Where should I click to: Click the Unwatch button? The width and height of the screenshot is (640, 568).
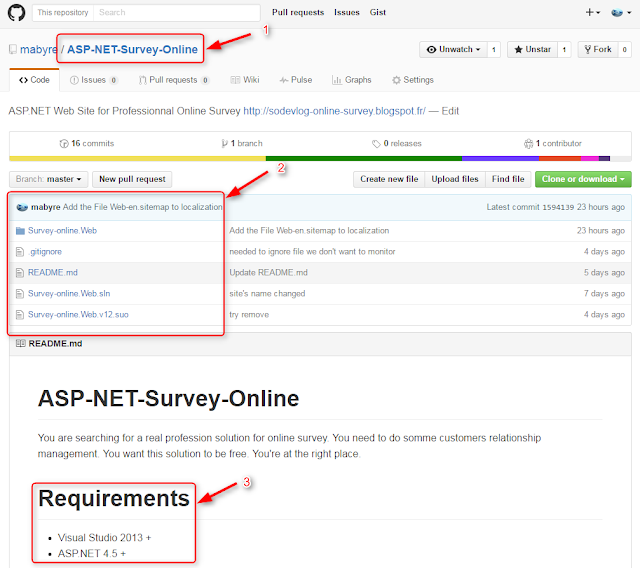point(453,49)
